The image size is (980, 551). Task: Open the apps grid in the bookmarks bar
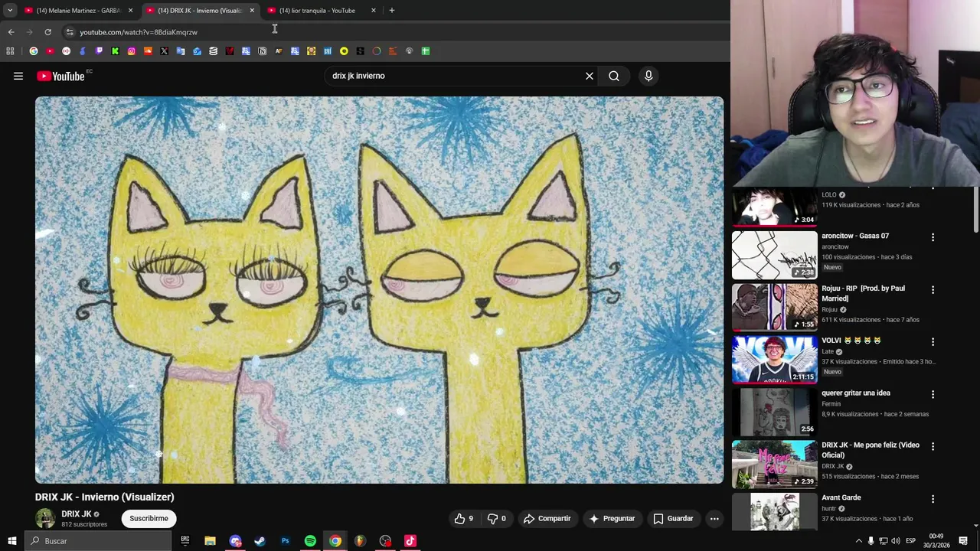[10, 51]
